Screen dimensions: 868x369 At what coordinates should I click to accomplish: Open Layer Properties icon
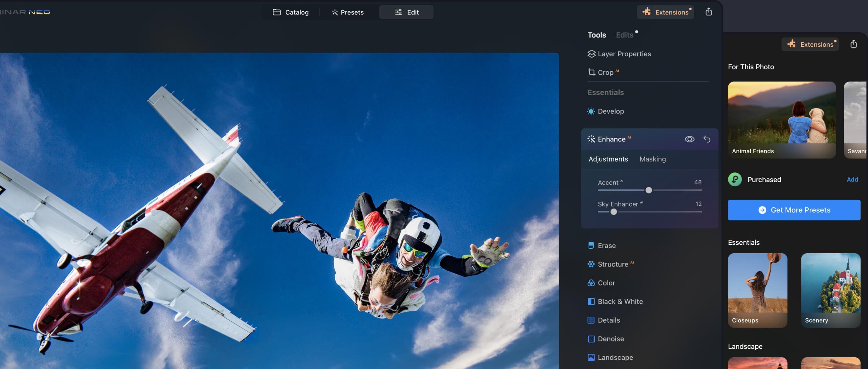[x=591, y=54]
